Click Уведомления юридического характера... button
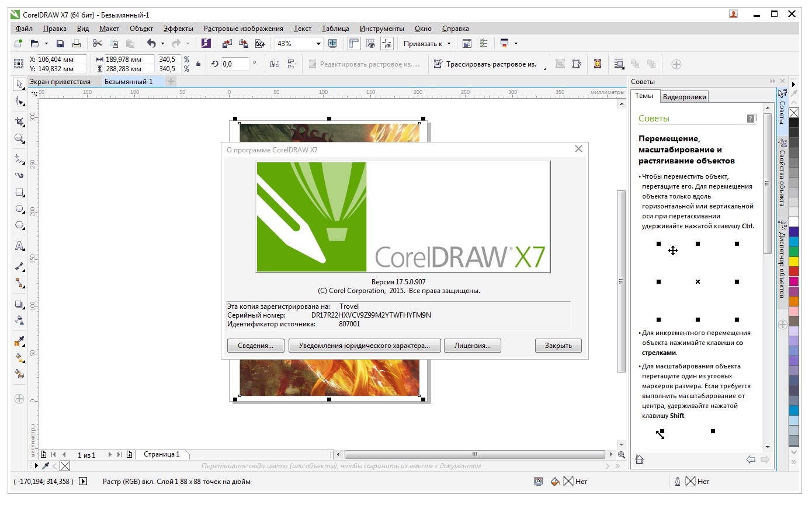812x505 pixels. 365,346
